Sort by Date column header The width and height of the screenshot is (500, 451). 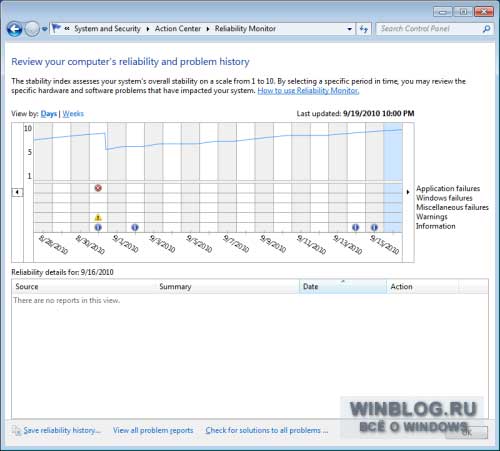(343, 286)
